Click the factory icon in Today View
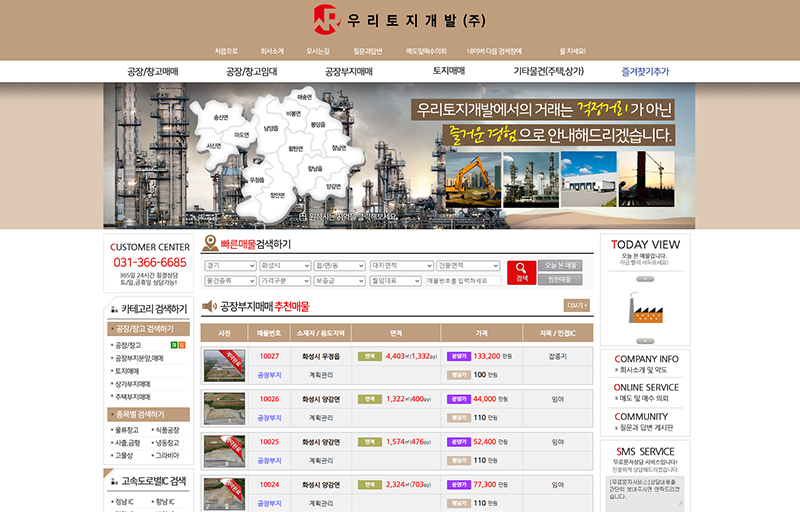The image size is (800, 512). [645, 308]
